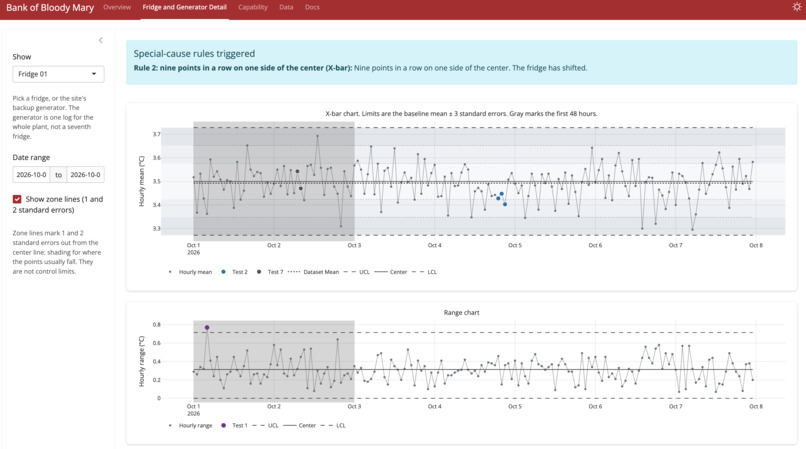Go to the Data tab
This screenshot has height=449, width=806.
(x=286, y=7)
